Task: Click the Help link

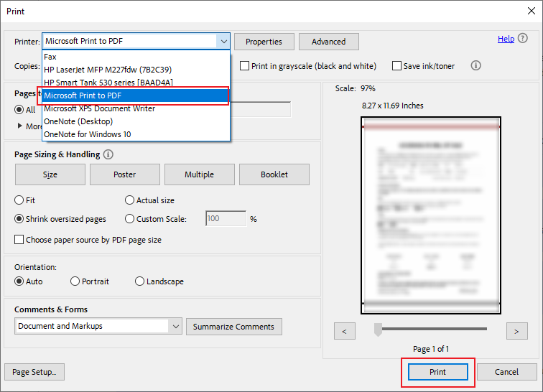Action: click(506, 39)
